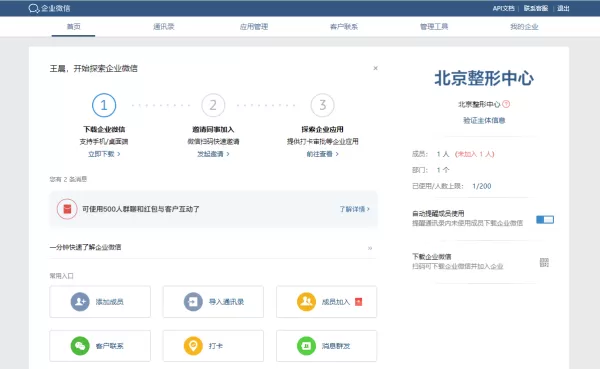Open 了解详情 for the 500人群聊 message
600x369 pixels.
click(x=354, y=209)
